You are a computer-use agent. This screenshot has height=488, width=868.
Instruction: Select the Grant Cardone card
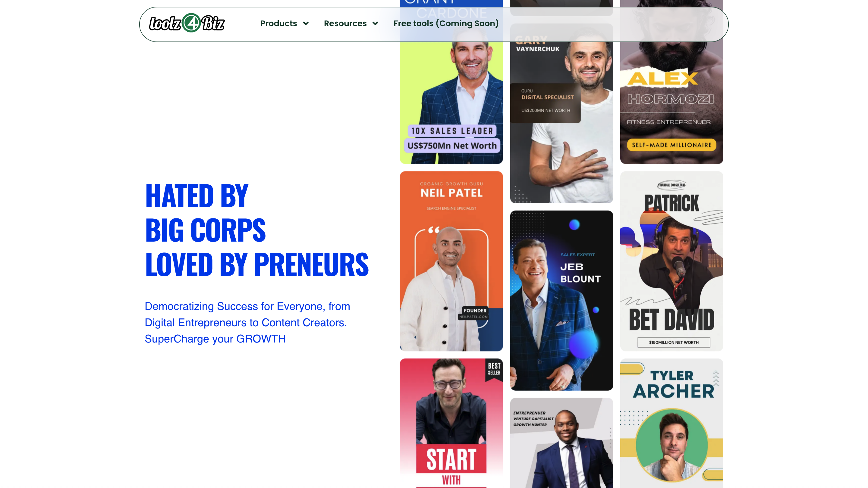coord(451,82)
